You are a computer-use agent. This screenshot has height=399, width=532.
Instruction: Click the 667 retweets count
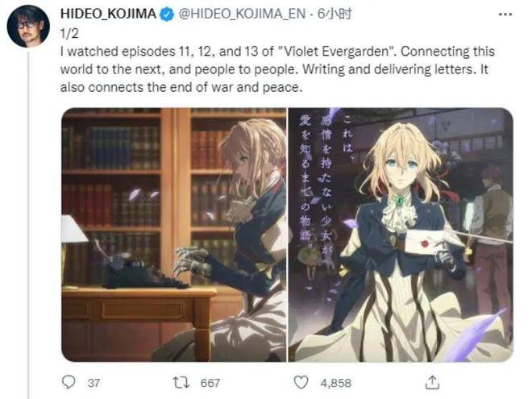pyautogui.click(x=210, y=383)
